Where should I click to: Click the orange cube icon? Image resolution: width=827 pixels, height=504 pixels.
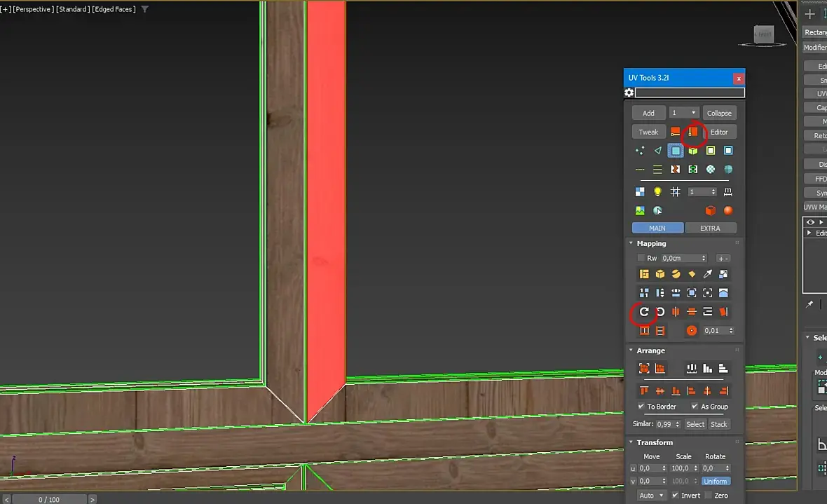711,210
